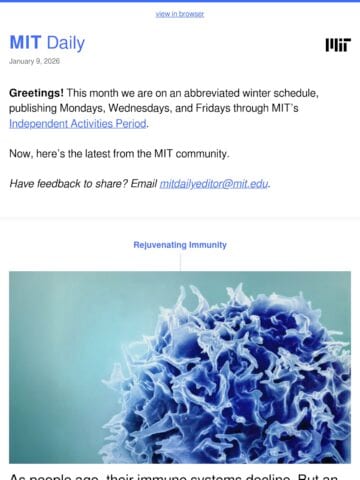Open the 'Rejuvenating Immunity' section heading
This screenshot has height=480, width=360.
tap(180, 245)
